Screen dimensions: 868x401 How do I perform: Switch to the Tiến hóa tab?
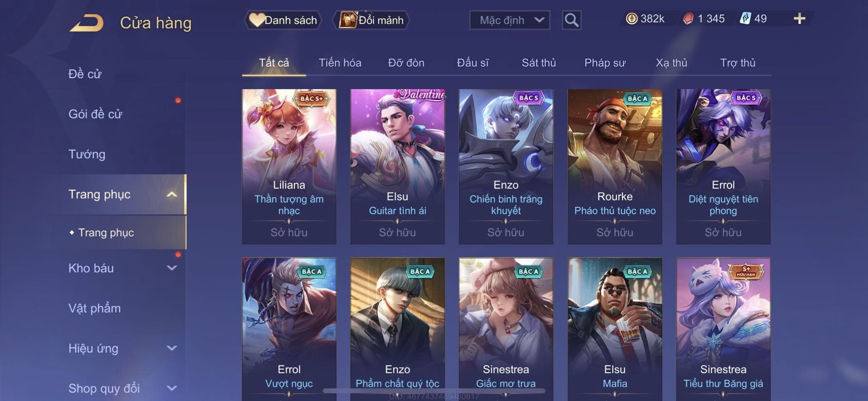340,63
